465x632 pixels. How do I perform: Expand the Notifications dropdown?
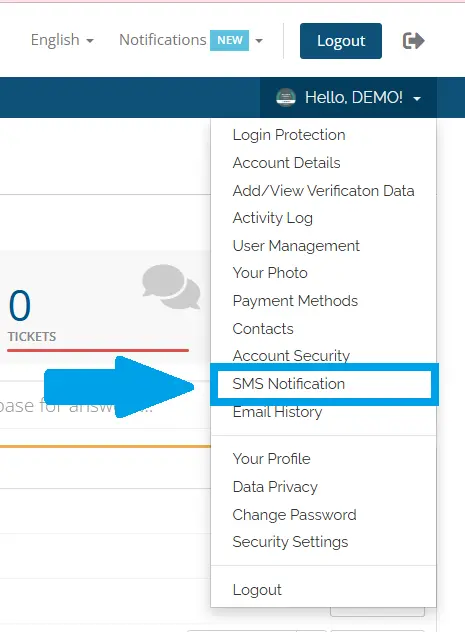tap(191, 40)
